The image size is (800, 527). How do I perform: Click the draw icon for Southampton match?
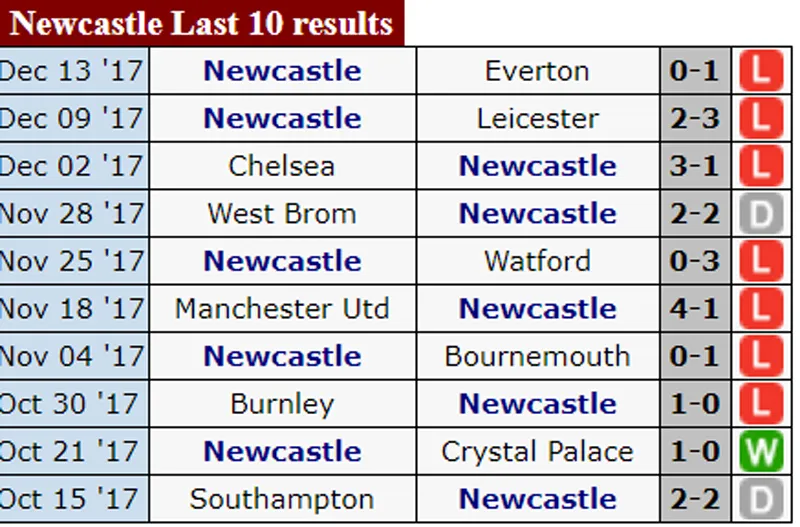tap(760, 499)
